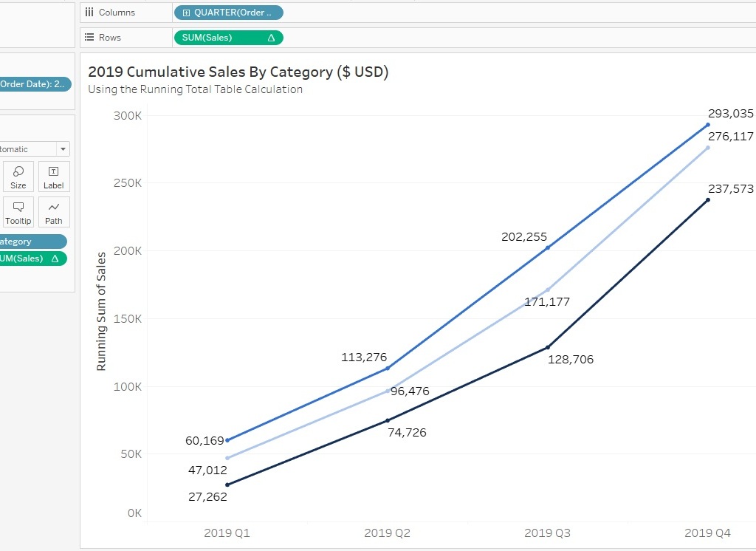The width and height of the screenshot is (756, 551).
Task: Click the delta icon on Marks SUM(Sales) pill
Action: pos(55,259)
